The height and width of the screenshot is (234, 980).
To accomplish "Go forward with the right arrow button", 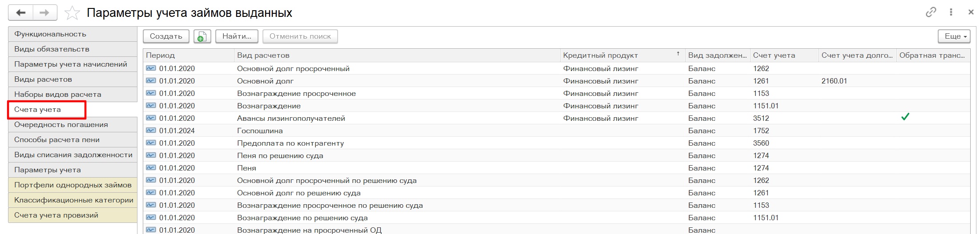I will (44, 13).
